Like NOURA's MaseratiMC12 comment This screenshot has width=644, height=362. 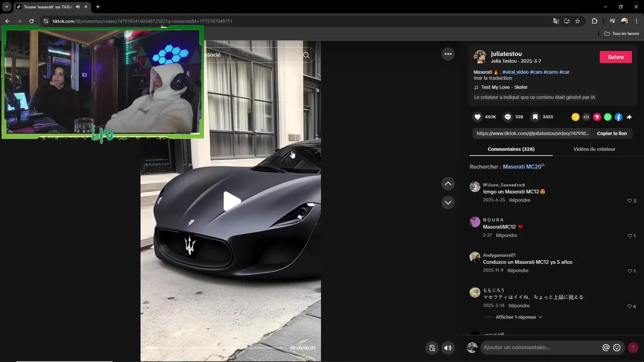click(629, 236)
